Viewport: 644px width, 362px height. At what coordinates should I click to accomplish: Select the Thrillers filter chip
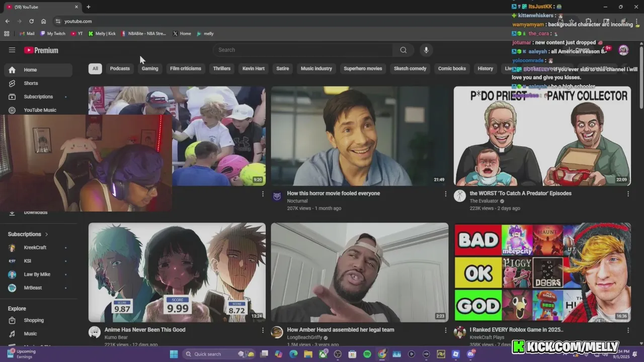pos(222,68)
